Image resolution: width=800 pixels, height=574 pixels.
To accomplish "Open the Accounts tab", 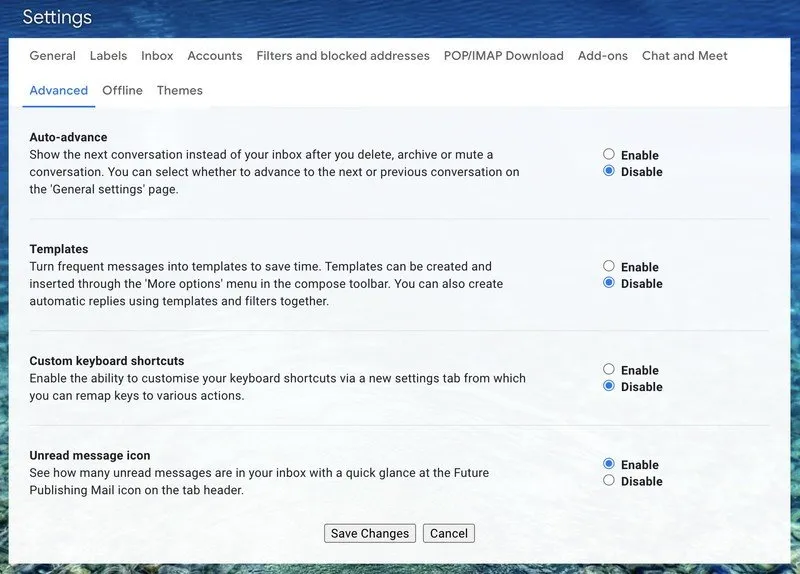I will pyautogui.click(x=215, y=56).
